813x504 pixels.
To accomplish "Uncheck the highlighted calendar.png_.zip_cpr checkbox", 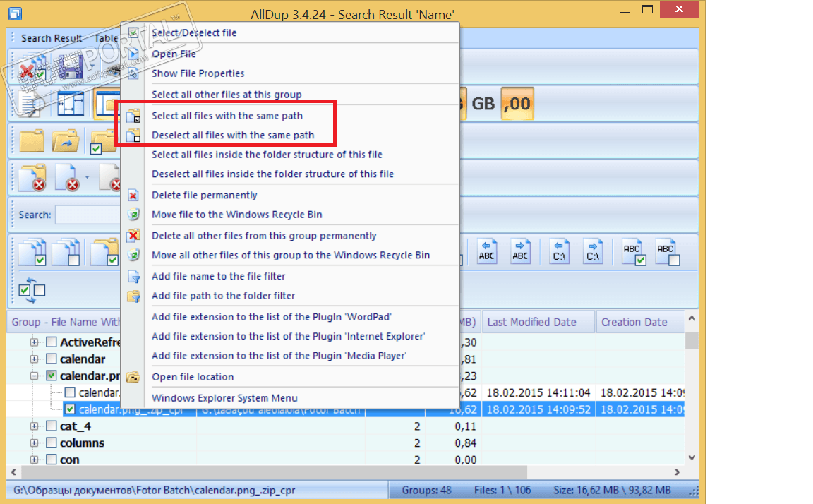I will 70,409.
